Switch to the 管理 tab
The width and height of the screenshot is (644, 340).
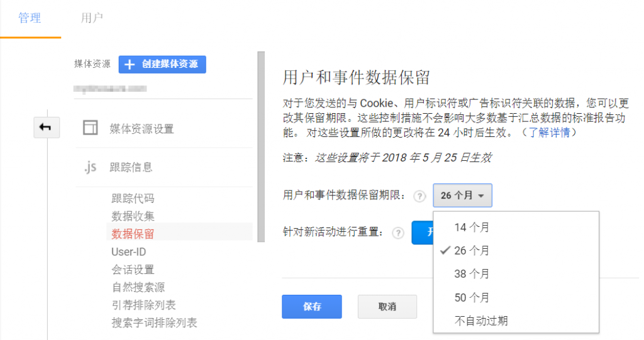pos(30,18)
